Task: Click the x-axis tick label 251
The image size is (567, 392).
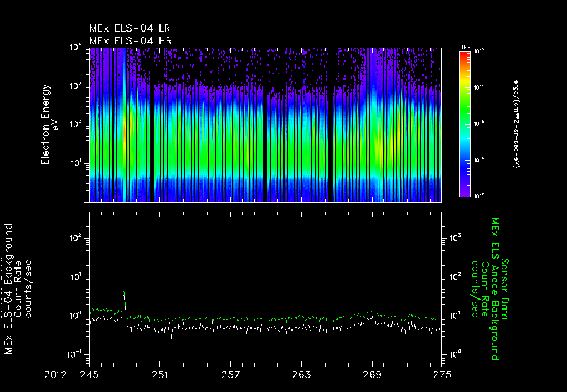Action: (160, 375)
